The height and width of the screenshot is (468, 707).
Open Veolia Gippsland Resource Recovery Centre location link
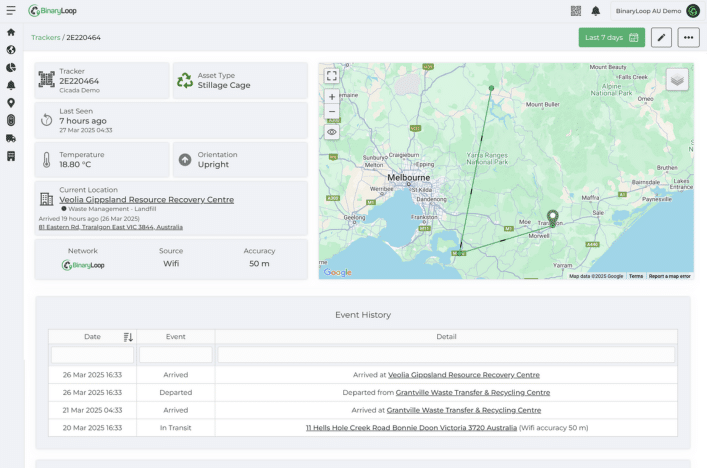click(147, 199)
